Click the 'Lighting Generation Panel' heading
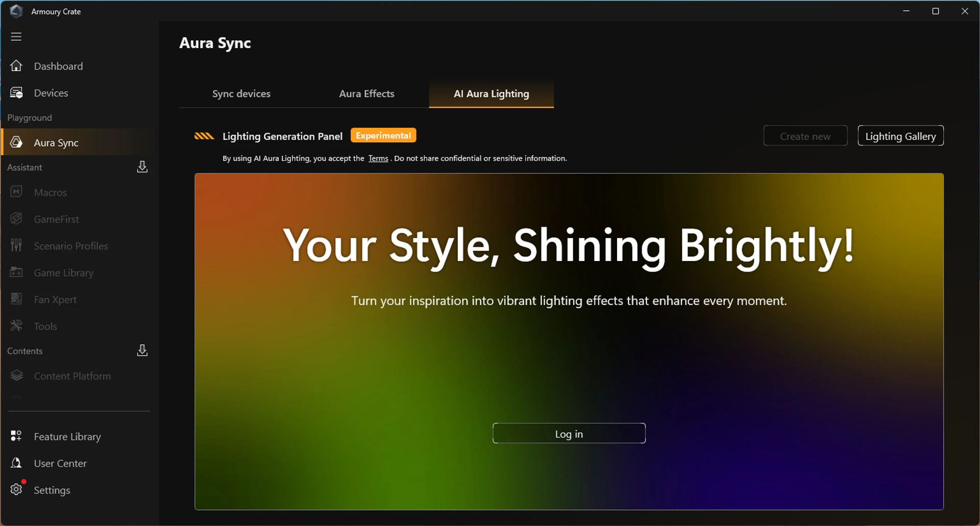 pos(282,136)
